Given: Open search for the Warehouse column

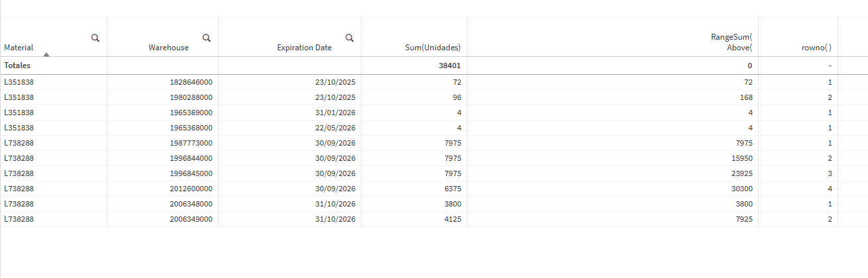Looking at the screenshot, I should click(207, 38).
